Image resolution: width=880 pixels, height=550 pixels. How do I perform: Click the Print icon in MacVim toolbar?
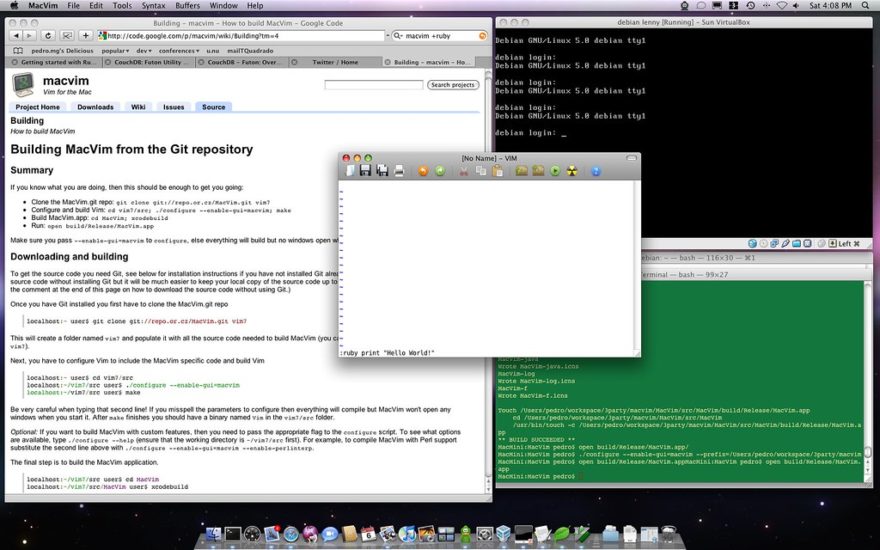tap(399, 171)
